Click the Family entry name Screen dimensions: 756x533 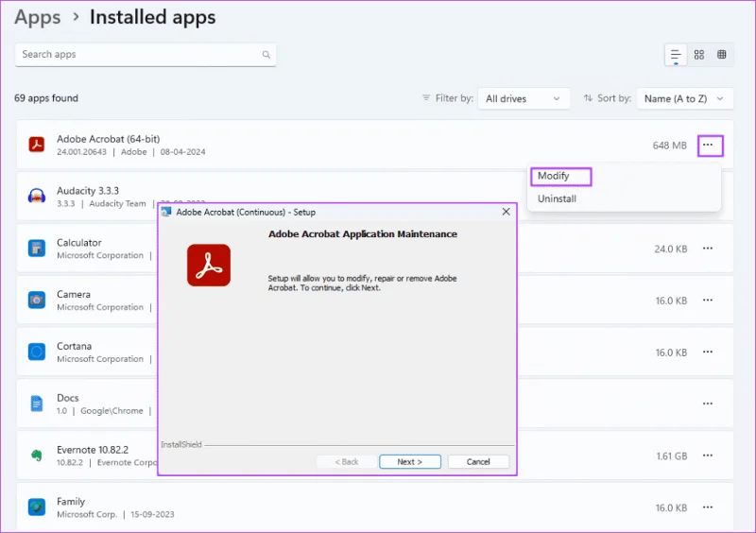pos(71,502)
